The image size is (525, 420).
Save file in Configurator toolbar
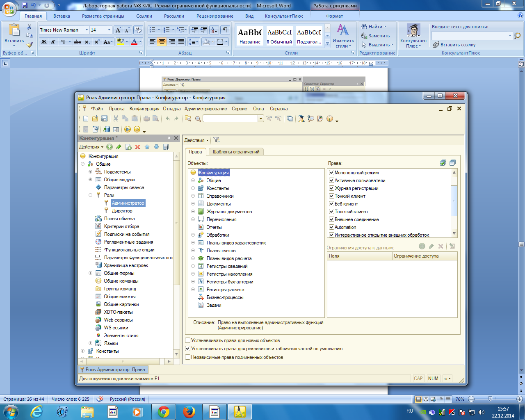tap(104, 119)
